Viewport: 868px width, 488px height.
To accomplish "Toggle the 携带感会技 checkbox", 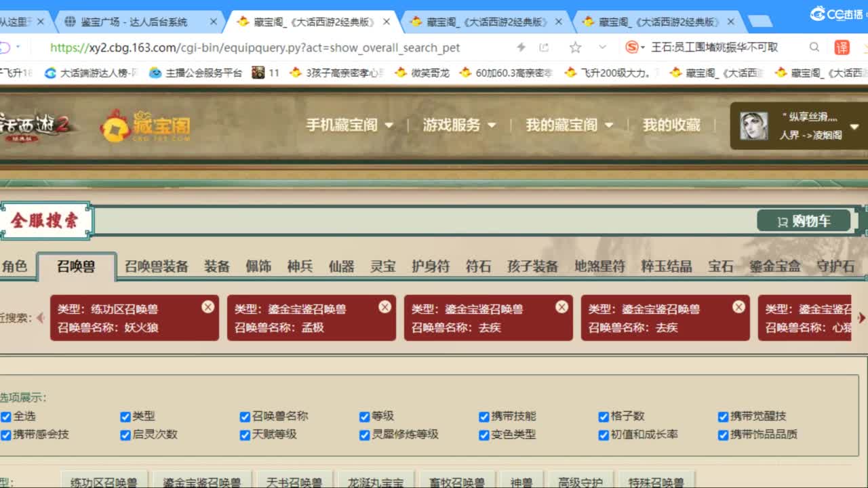I will [x=6, y=435].
